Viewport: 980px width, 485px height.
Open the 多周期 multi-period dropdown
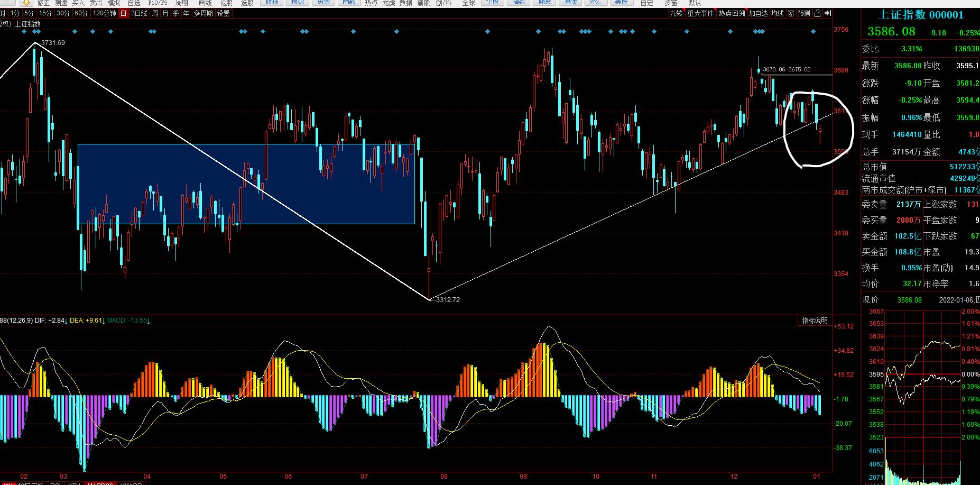(204, 13)
